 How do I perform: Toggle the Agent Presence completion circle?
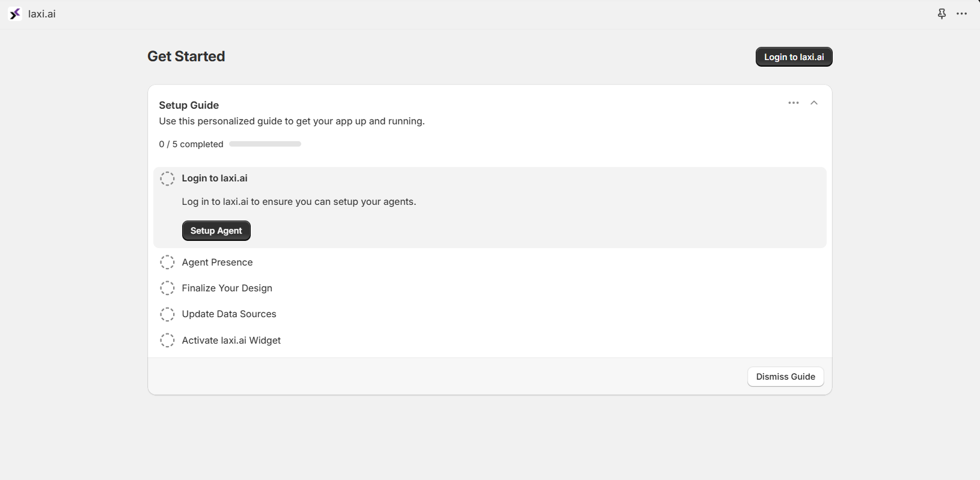click(167, 262)
